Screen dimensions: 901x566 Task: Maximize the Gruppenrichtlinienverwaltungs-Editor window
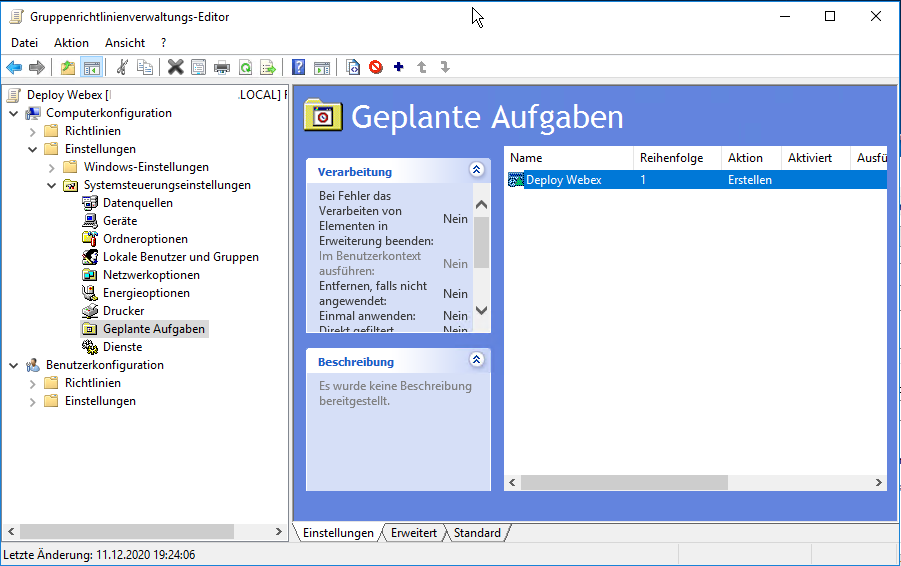point(830,16)
